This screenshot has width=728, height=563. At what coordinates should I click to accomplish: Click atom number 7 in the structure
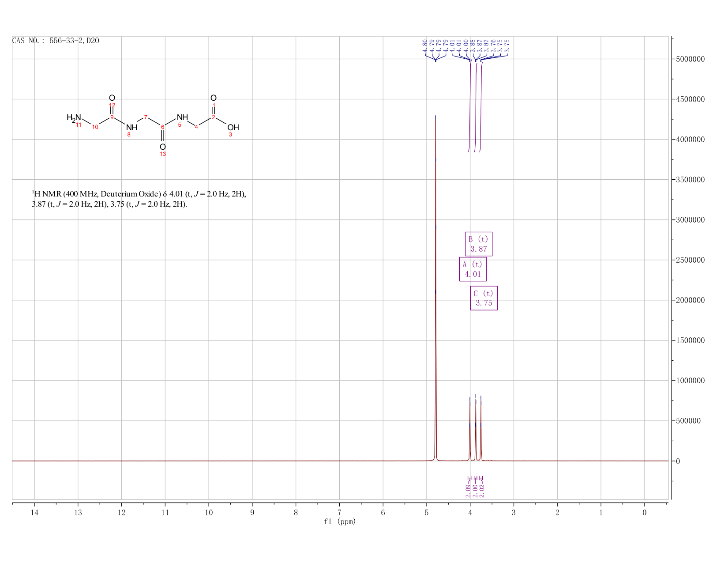coord(146,117)
